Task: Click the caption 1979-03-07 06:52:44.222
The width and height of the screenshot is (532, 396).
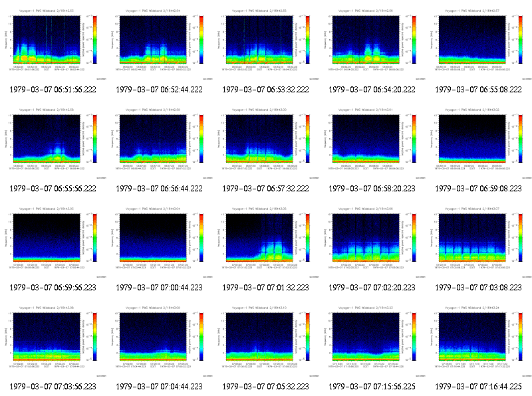Action: point(159,90)
